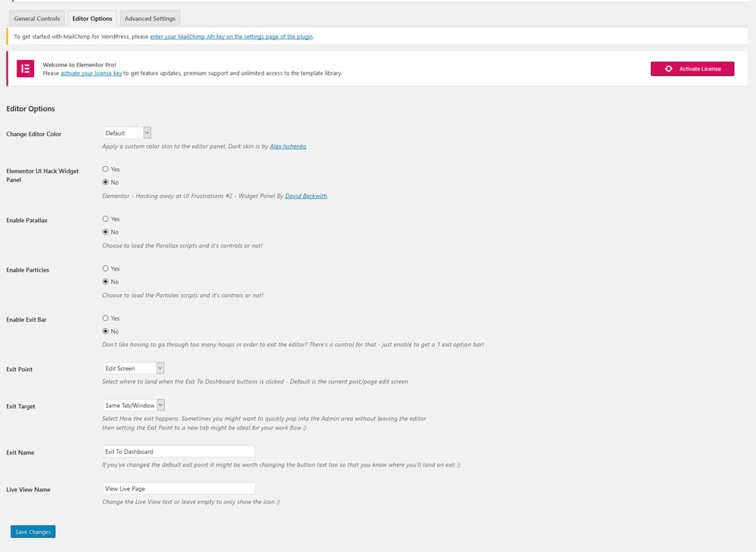Screen dimensions: 756x552
Task: Click into the Exit Name text field
Action: (178, 451)
